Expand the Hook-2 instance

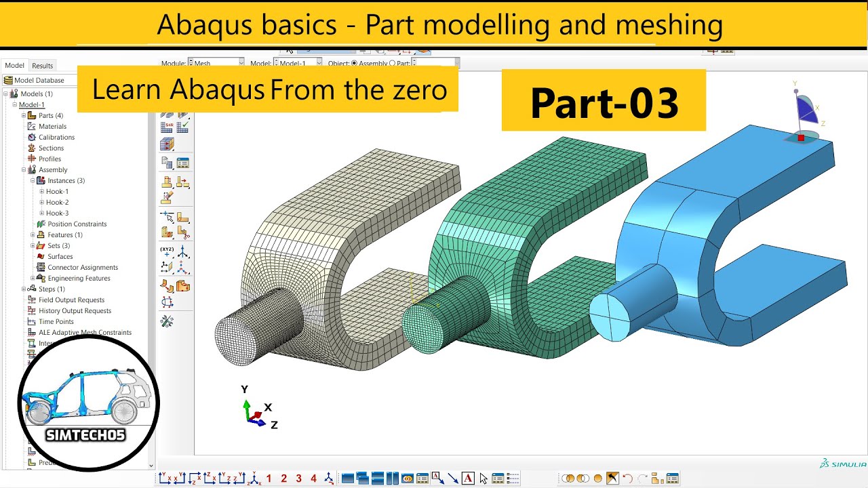[x=41, y=202]
